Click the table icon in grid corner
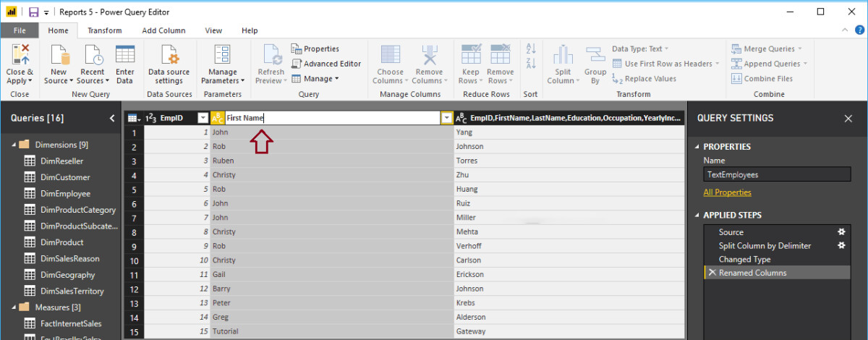Image resolution: width=868 pixels, height=340 pixels. click(x=134, y=118)
